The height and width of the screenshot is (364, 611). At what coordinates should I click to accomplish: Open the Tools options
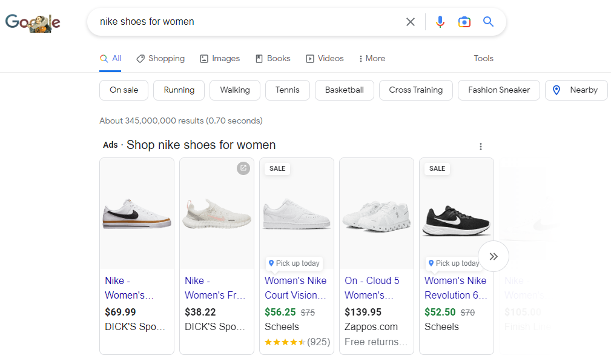pyautogui.click(x=484, y=59)
